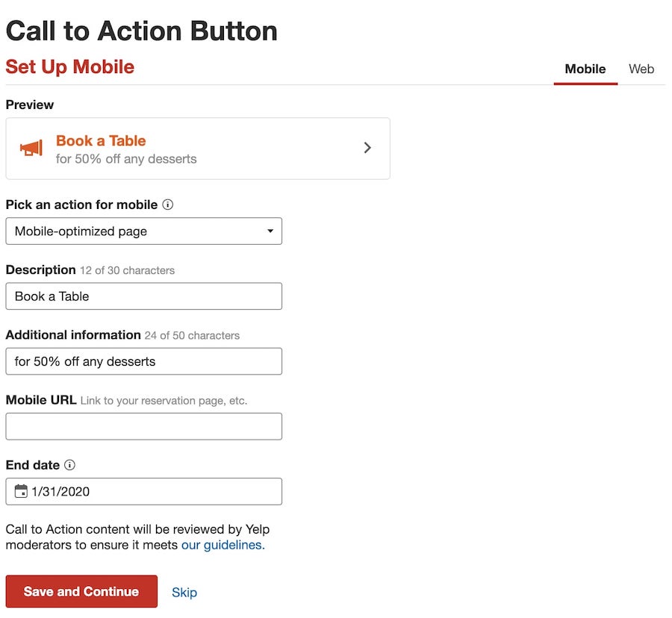This screenshot has width=672, height=618.
Task: Click the orange megaphone icon in the preview
Action: tap(31, 148)
